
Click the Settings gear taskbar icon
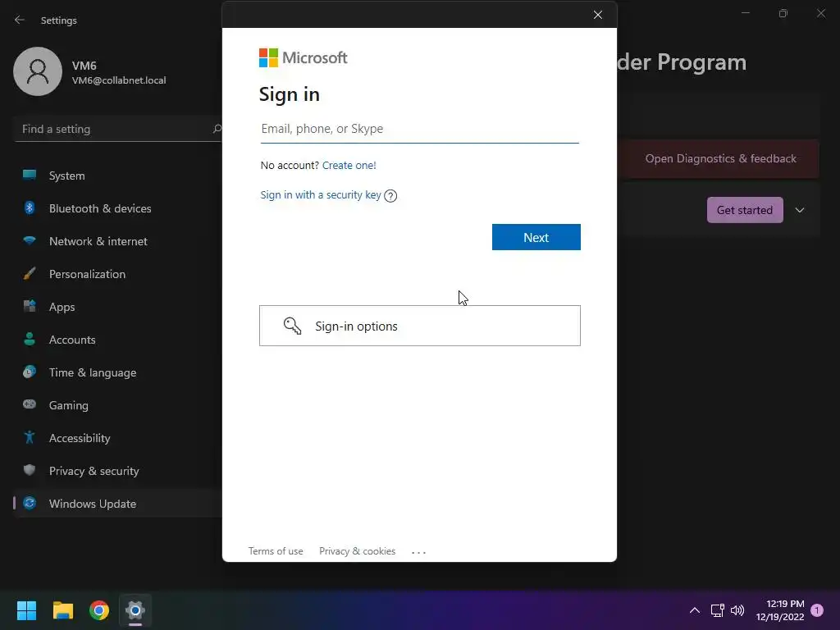click(x=135, y=610)
